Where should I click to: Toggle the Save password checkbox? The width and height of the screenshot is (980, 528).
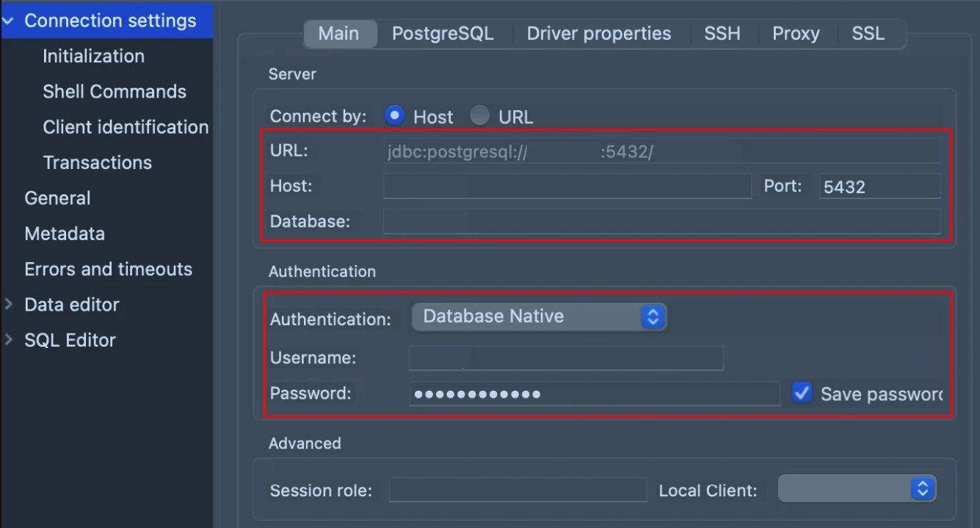tap(802, 393)
